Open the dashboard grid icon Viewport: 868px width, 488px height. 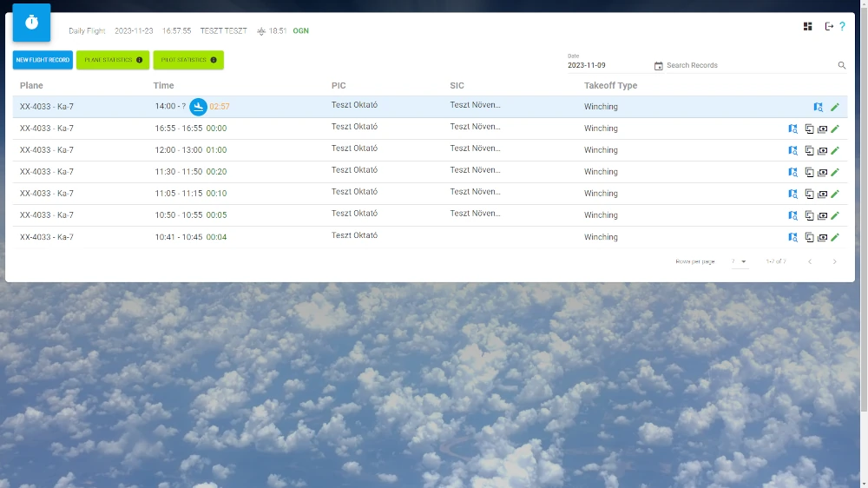[808, 26]
